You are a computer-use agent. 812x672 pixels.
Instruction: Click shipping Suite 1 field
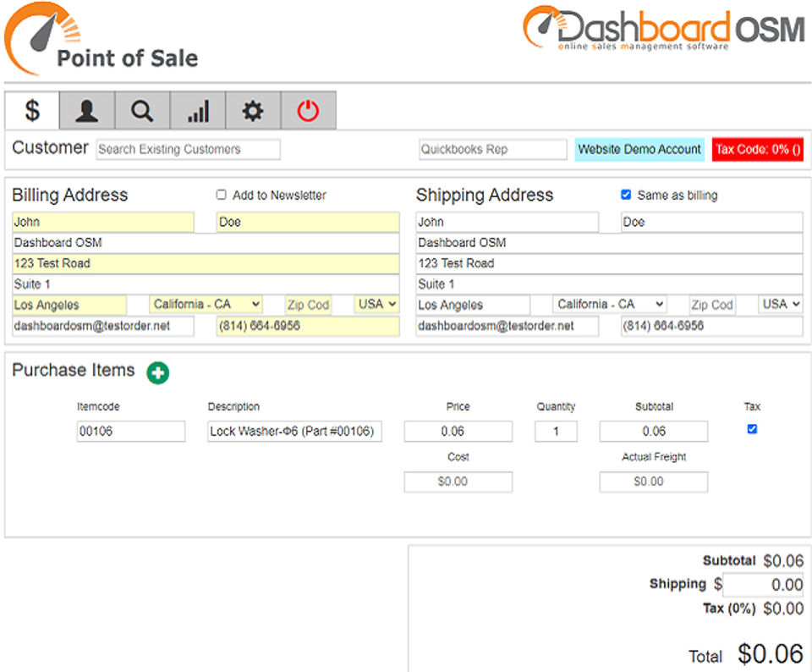pos(610,284)
